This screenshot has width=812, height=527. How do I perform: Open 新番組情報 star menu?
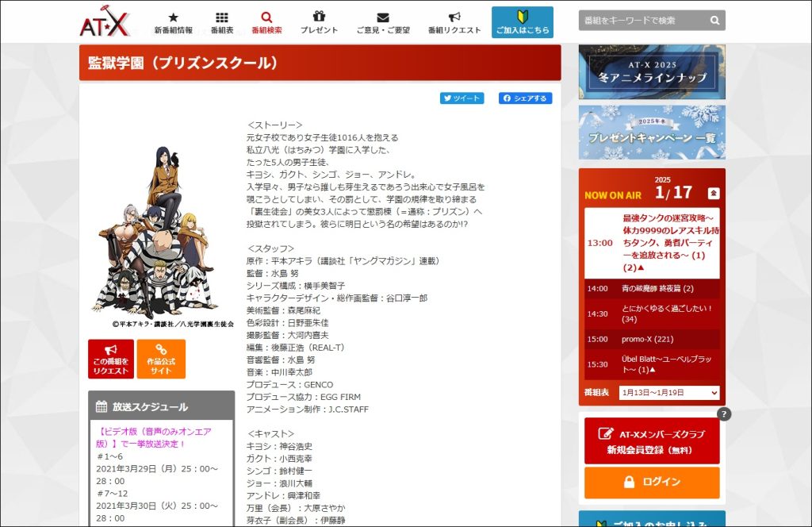[x=174, y=23]
